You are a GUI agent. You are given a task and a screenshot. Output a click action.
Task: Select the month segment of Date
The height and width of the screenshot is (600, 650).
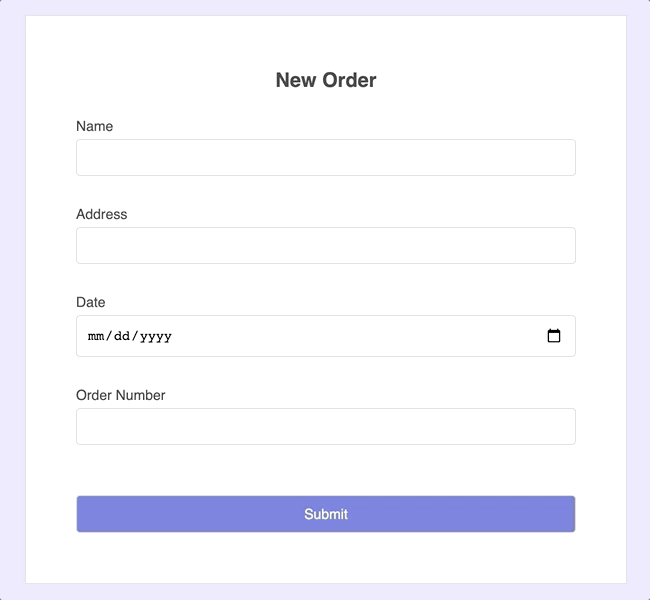pos(96,337)
